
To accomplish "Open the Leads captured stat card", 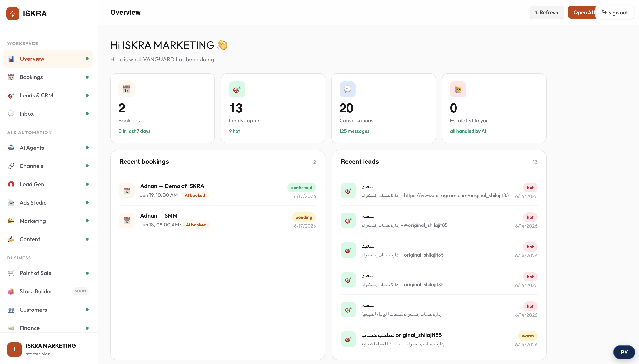I will (273, 108).
